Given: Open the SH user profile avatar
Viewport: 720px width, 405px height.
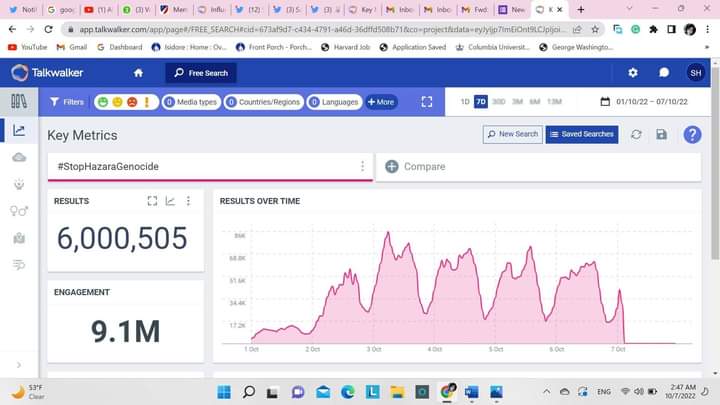Looking at the screenshot, I should click(x=696, y=73).
